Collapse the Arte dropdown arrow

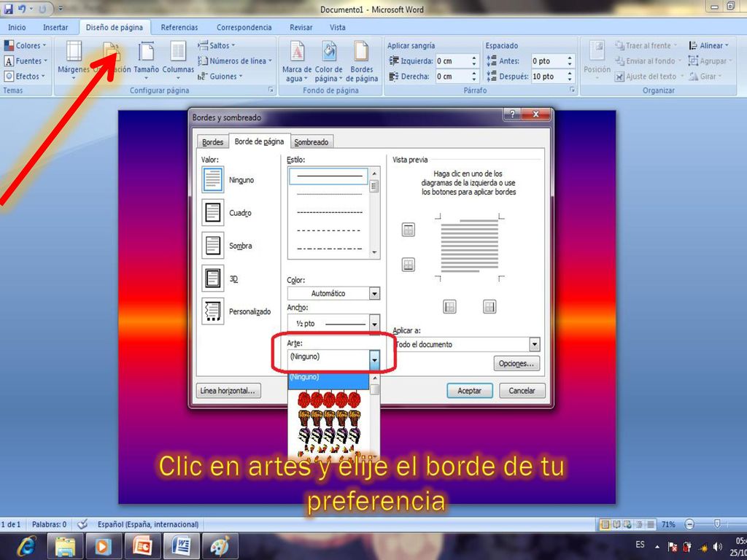coord(374,360)
